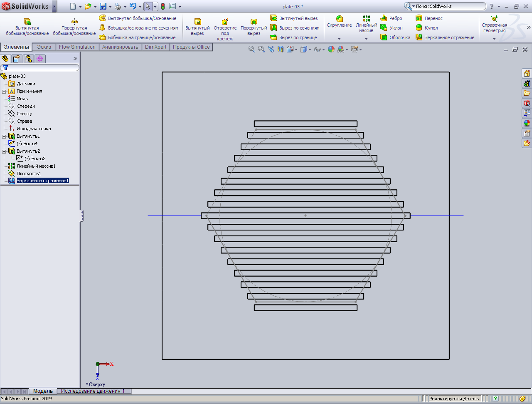This screenshot has width=532, height=404.
Task: Toggle the Select cursor tool in the top toolbar
Action: point(148,6)
